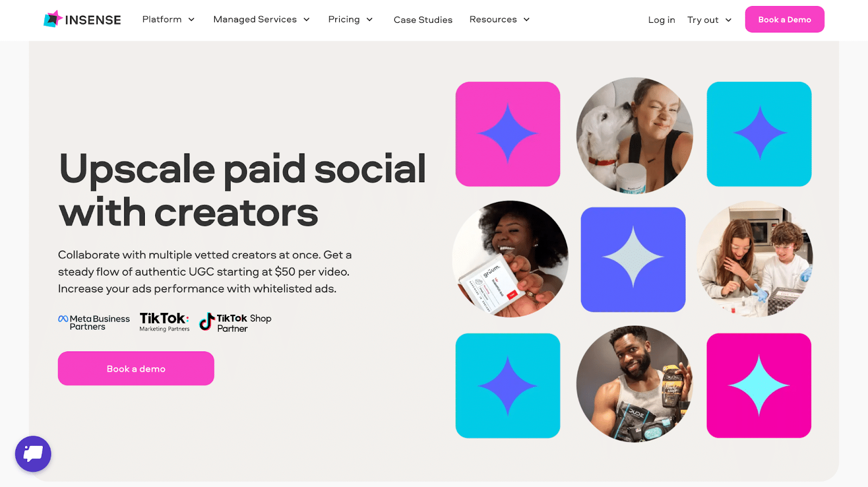The image size is (868, 487).
Task: Open the Try out dropdown
Action: pos(710,20)
